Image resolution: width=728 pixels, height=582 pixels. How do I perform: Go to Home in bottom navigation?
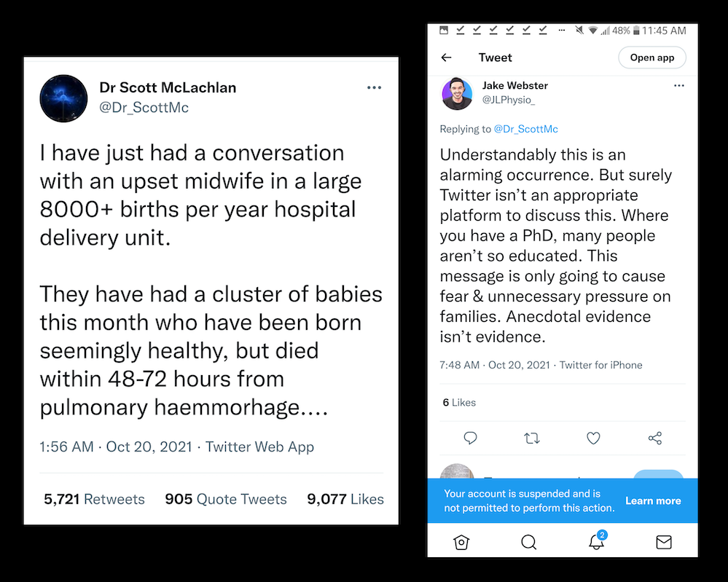(x=461, y=542)
